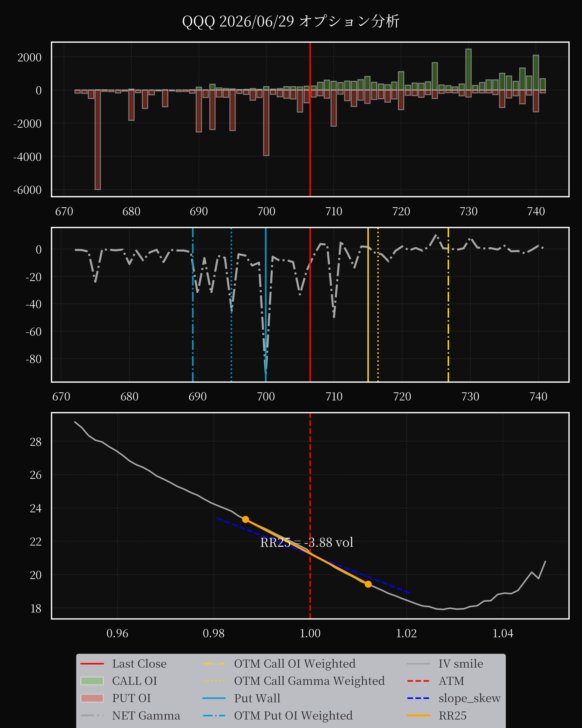Image resolution: width=582 pixels, height=728 pixels.
Task: Click OTM Put OI Weighted legend entry
Action: click(293, 716)
